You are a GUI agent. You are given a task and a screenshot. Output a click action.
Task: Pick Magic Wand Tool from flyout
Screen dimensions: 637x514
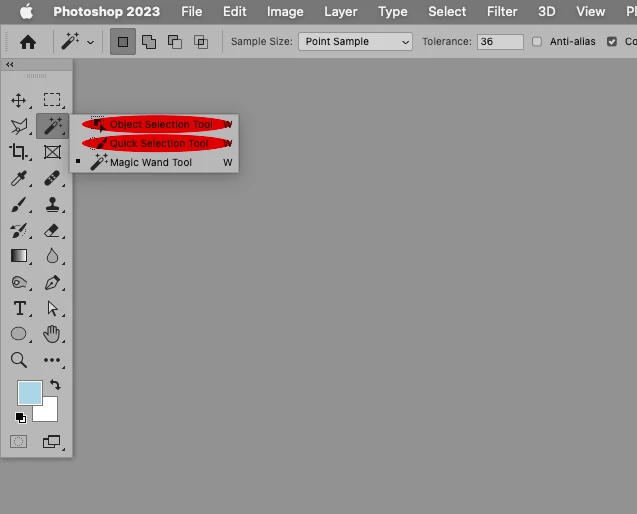[x=154, y=163]
